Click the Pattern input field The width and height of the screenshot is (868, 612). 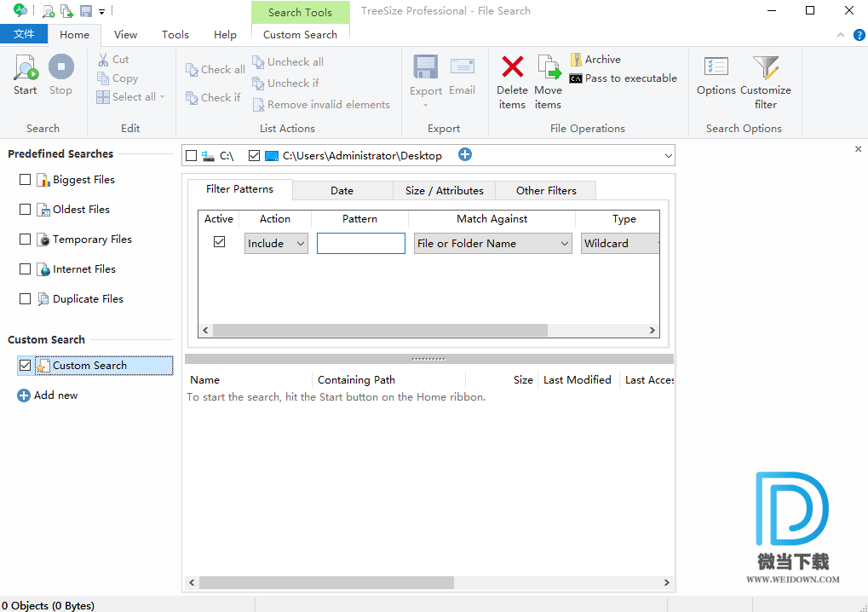point(361,243)
